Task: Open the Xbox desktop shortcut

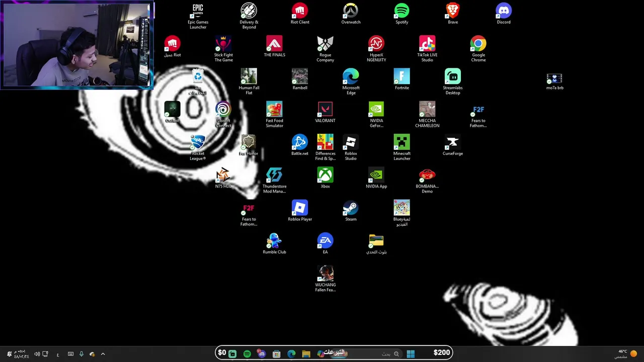Action: point(325,178)
